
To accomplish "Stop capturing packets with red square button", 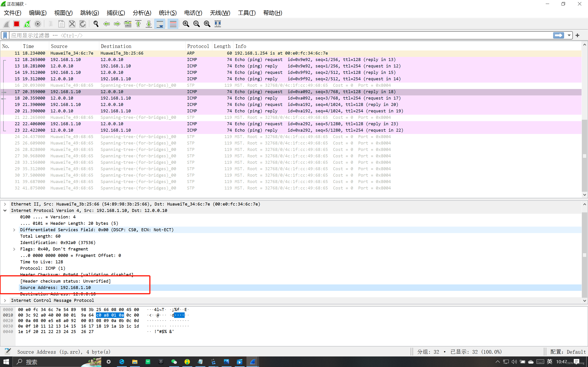I will tap(17, 24).
